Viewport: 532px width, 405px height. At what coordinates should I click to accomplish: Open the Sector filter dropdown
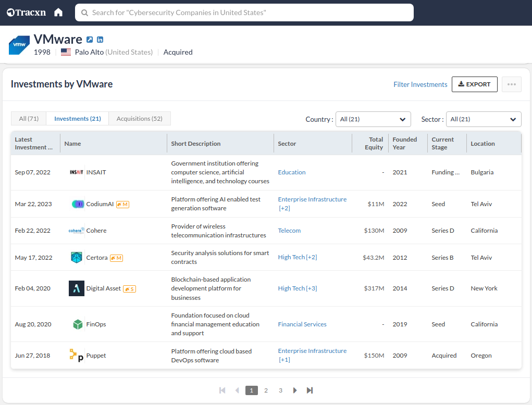484,119
